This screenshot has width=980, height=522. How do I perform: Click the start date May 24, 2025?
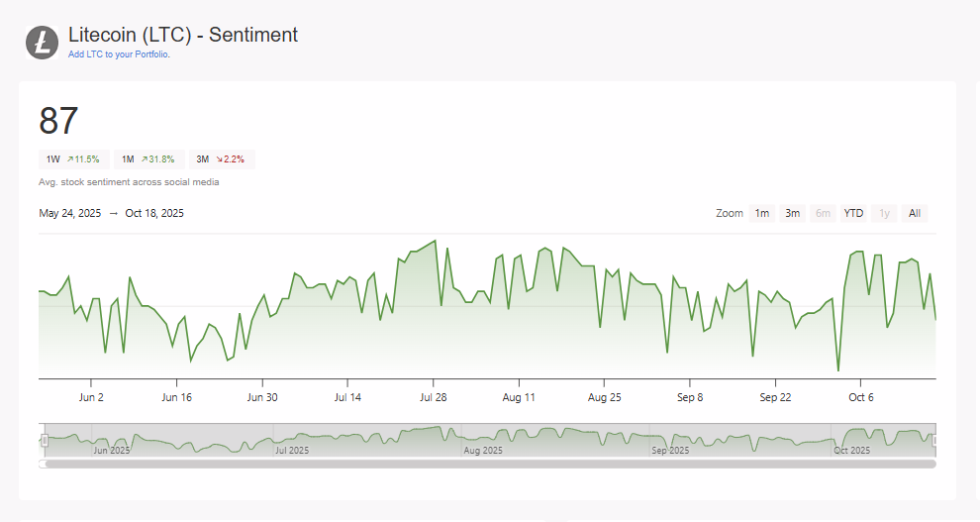coord(70,213)
